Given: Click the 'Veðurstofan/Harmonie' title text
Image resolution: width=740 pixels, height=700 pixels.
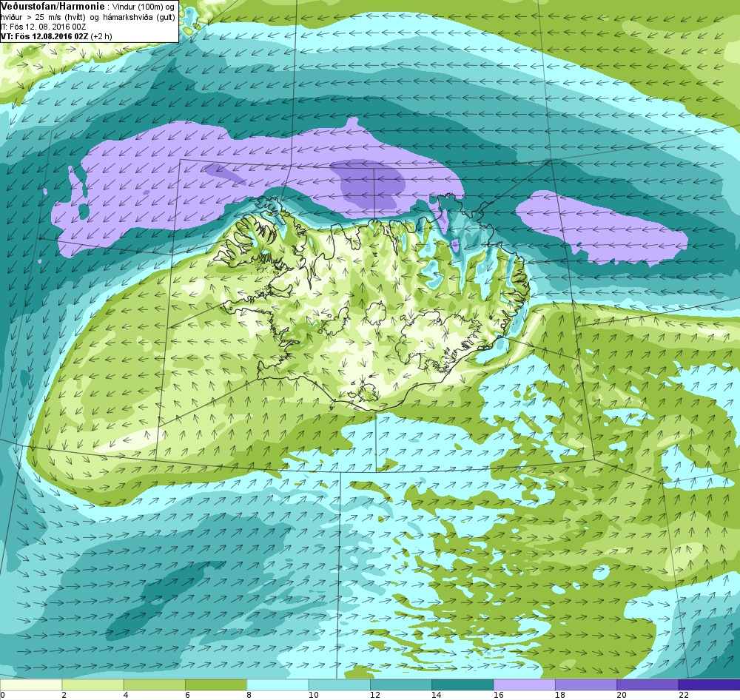Looking at the screenshot, I should tap(51, 7).
